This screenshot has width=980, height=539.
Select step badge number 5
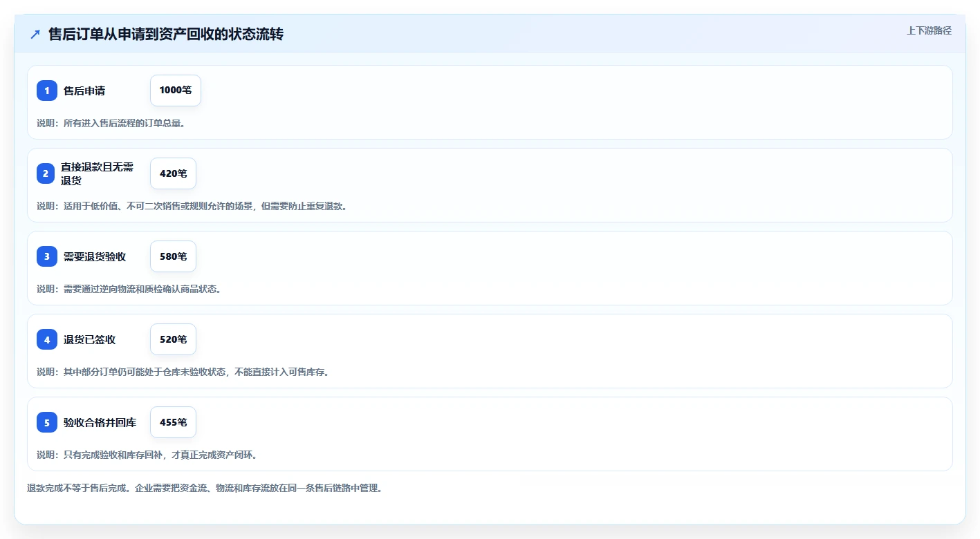click(x=47, y=422)
